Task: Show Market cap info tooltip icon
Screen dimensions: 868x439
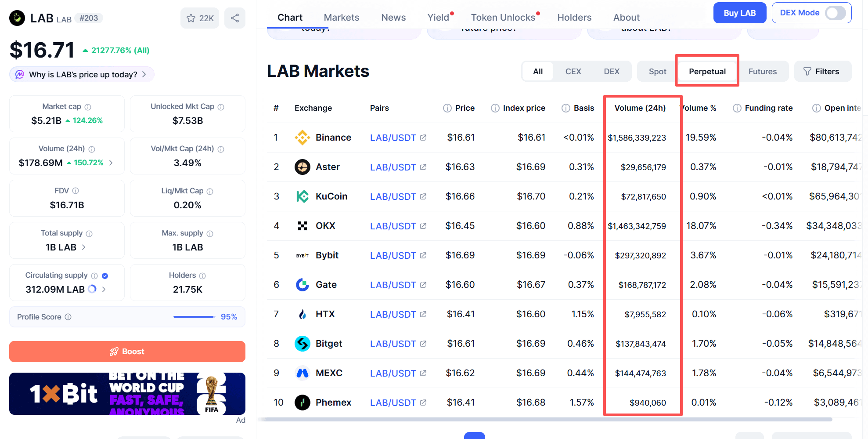Action: (x=88, y=107)
